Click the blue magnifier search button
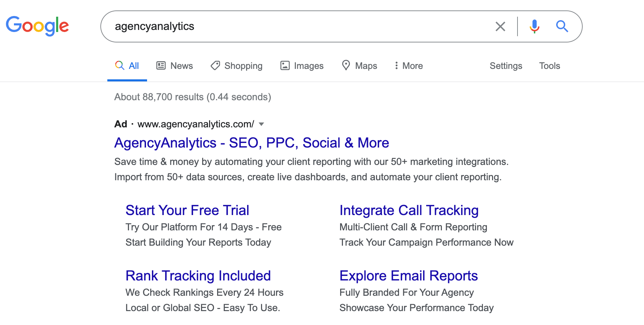 point(562,26)
